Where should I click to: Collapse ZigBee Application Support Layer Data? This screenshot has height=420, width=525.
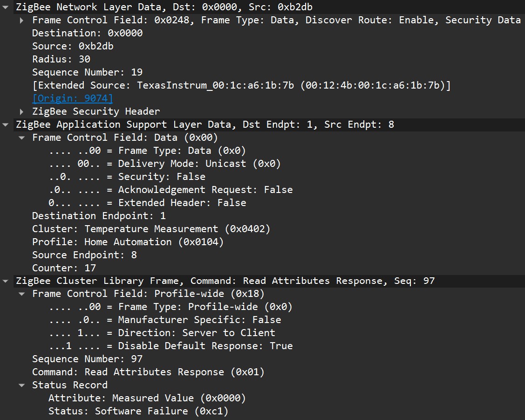pyautogui.click(x=6, y=124)
